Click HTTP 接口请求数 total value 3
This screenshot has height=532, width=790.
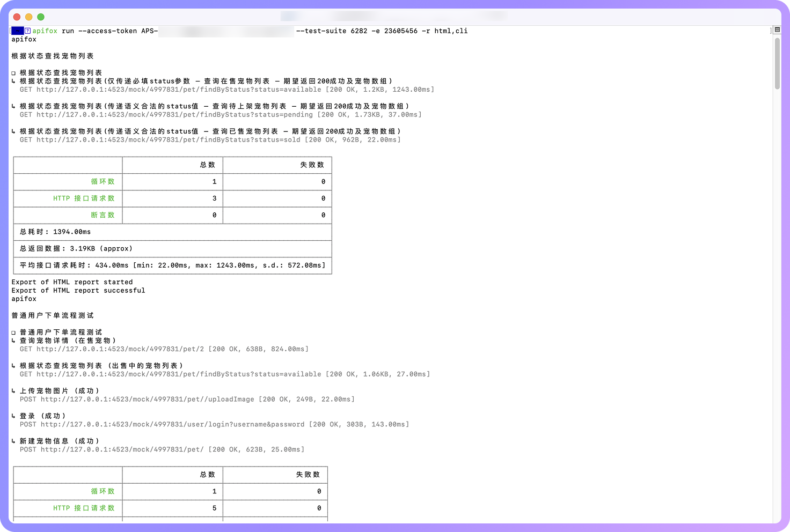tap(214, 198)
